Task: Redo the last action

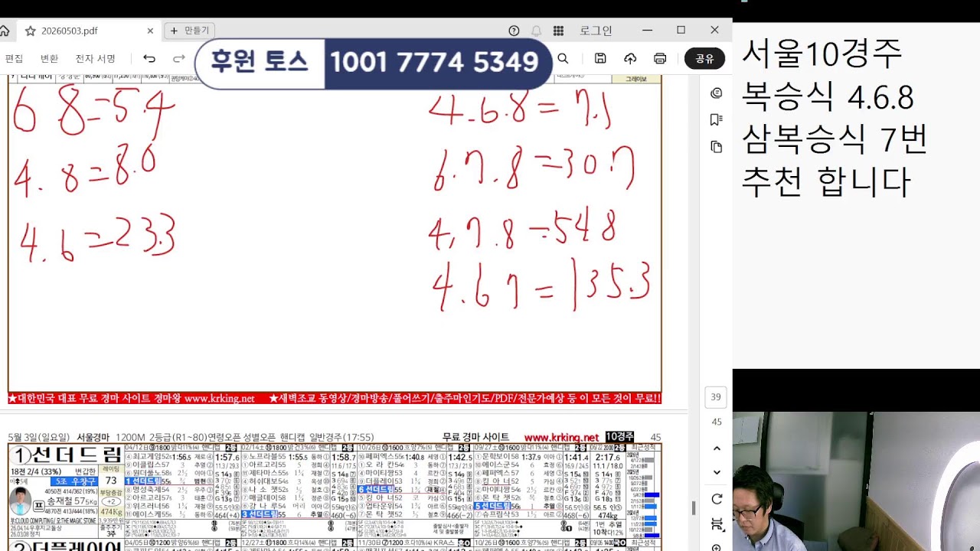Action: 179,59
